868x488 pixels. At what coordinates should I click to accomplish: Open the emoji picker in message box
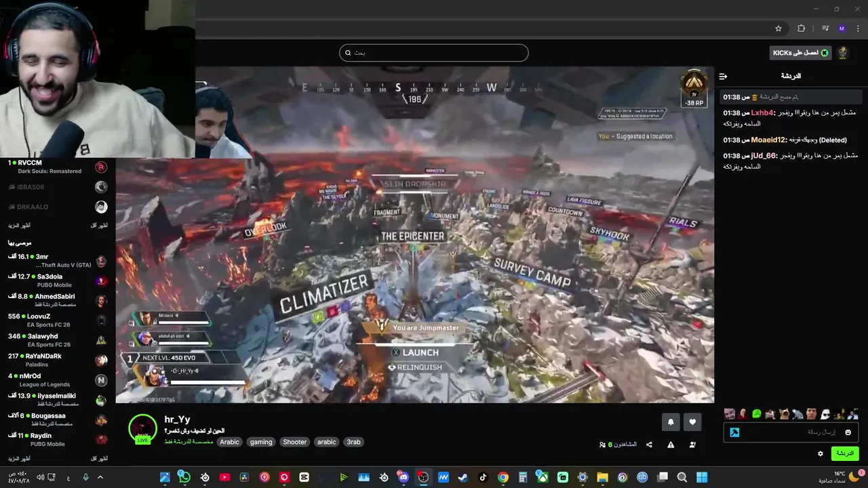(848, 432)
